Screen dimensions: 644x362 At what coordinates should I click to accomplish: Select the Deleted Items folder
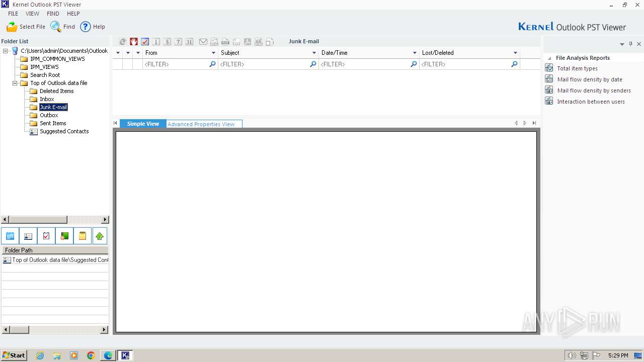(x=56, y=91)
